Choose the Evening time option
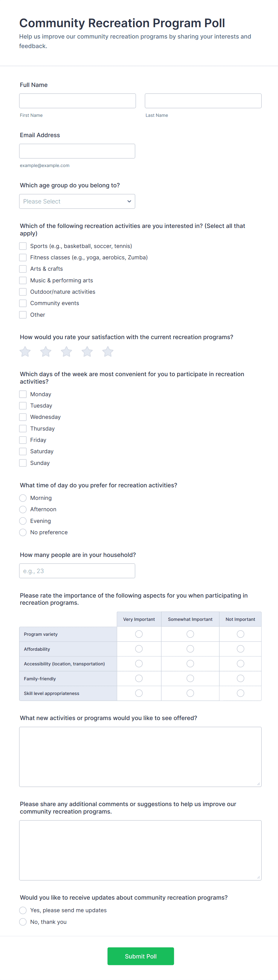278x980 pixels. click(23, 521)
